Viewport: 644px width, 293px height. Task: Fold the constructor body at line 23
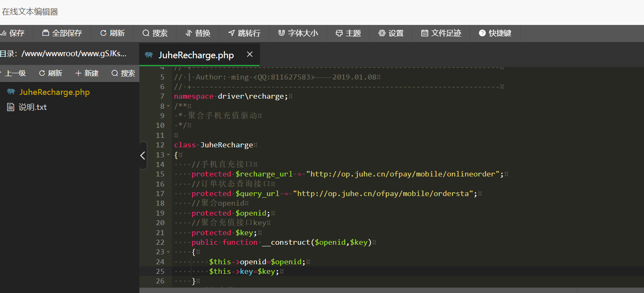click(168, 252)
